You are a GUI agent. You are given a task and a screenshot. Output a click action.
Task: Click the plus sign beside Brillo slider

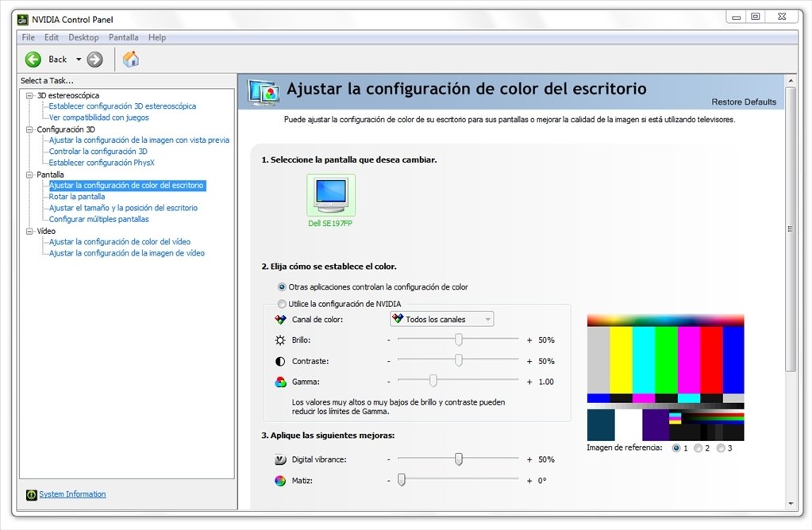529,340
